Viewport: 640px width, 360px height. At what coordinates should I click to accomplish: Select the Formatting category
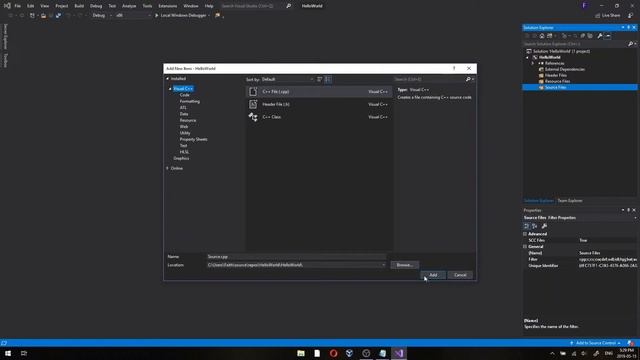pyautogui.click(x=190, y=101)
